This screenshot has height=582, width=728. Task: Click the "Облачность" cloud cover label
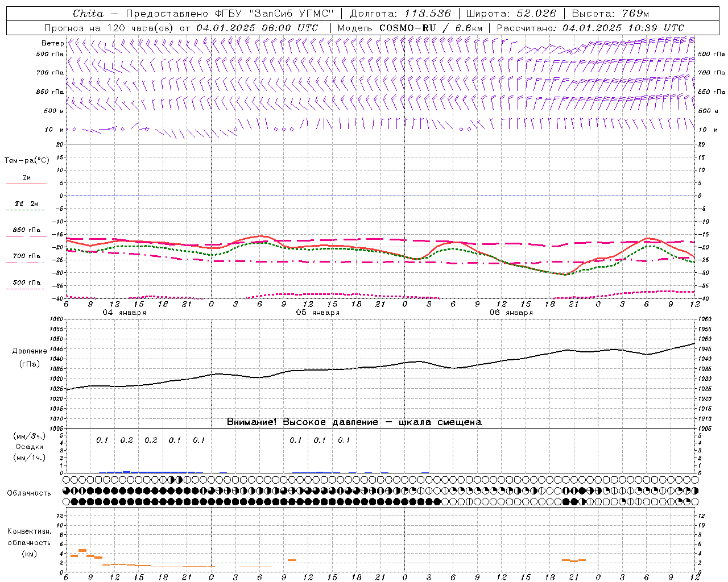pos(29,493)
